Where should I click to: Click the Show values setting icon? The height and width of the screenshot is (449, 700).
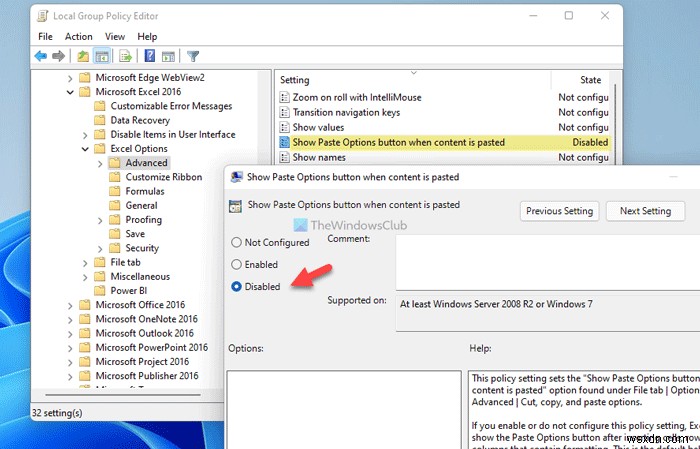point(284,127)
